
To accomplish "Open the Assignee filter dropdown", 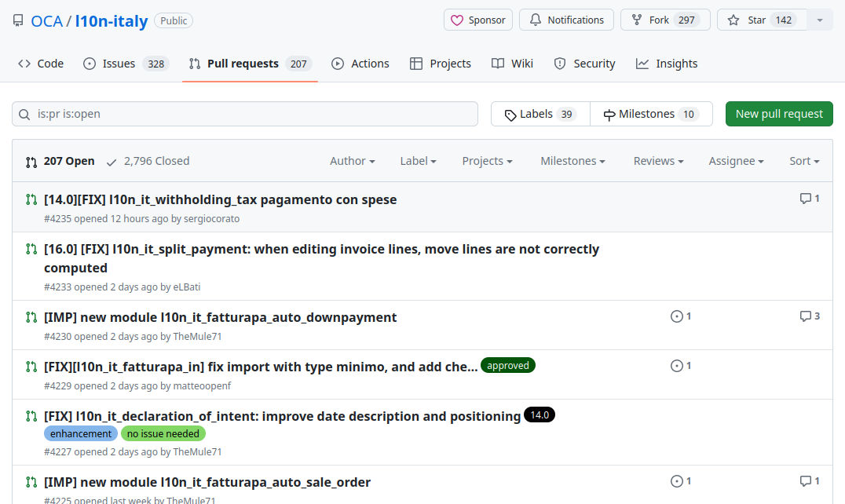I will click(x=736, y=161).
